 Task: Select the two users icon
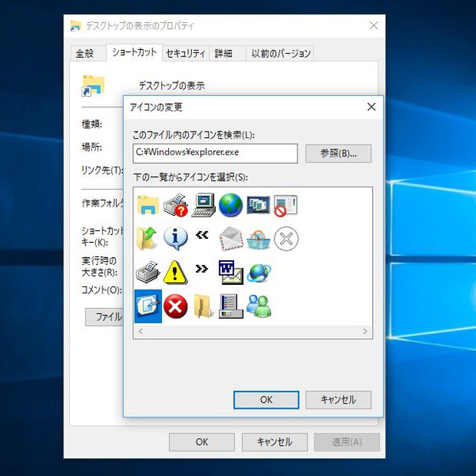coord(259,306)
